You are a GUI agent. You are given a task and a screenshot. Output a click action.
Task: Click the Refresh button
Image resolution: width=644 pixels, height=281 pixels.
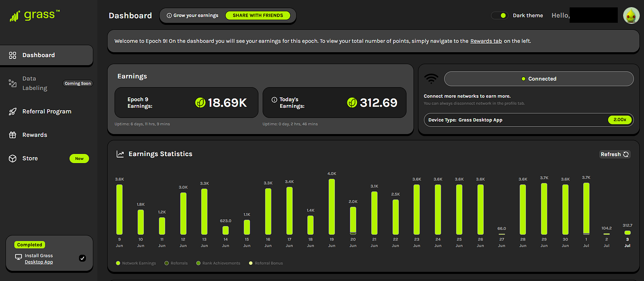pyautogui.click(x=615, y=154)
